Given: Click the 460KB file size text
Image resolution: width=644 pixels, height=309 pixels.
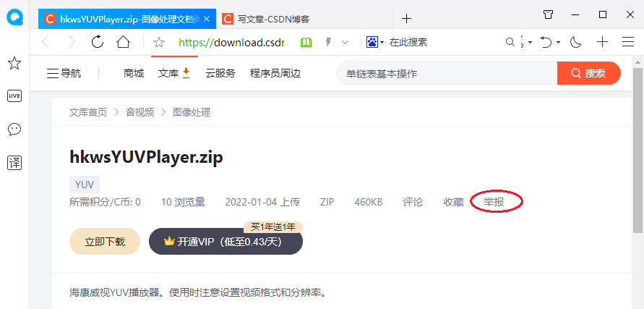Looking at the screenshot, I should tap(369, 202).
